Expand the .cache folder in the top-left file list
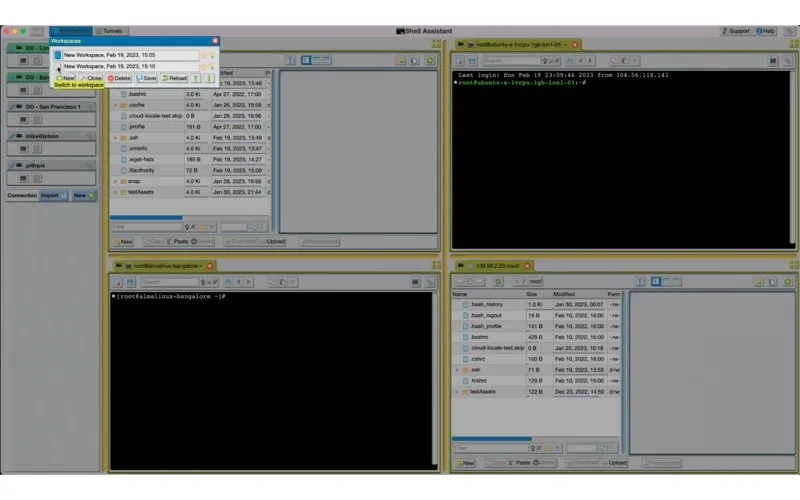Screen dimensions: 800x500 [x=115, y=105]
